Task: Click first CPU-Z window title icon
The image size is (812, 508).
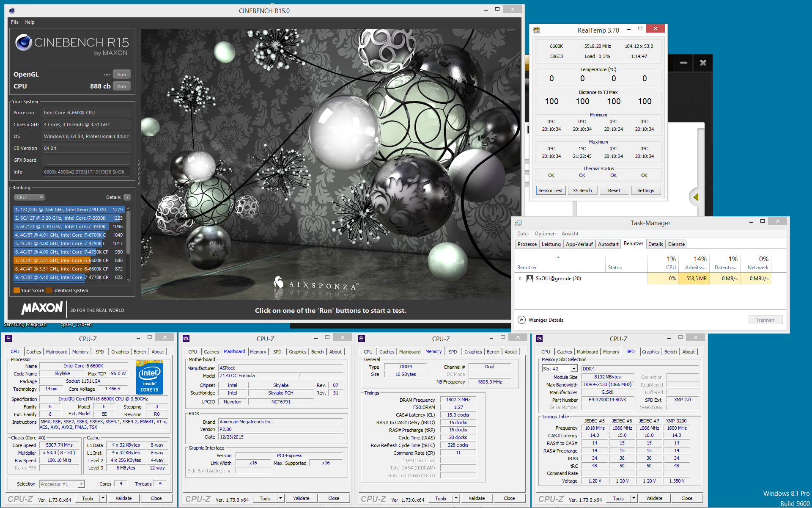Action: [x=8, y=339]
